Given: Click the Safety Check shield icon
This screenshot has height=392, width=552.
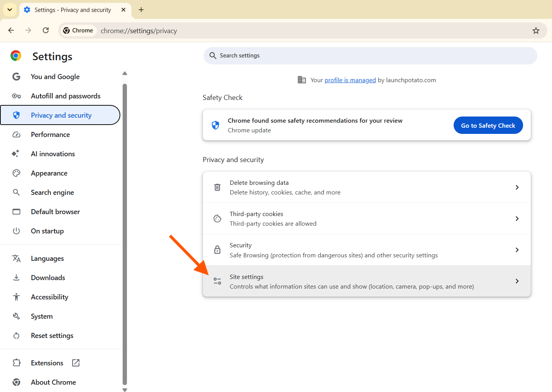Looking at the screenshot, I should point(216,125).
